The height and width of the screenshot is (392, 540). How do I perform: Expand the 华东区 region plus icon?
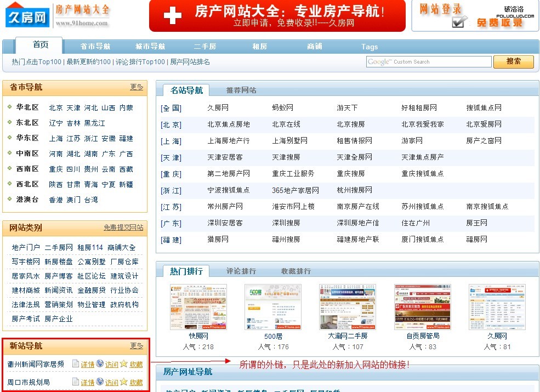click(9, 138)
